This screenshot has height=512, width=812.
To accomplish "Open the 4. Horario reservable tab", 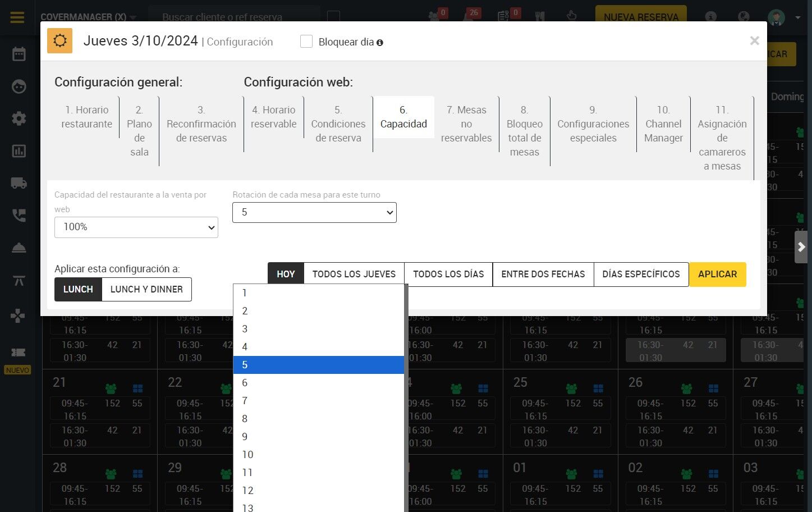I will coord(274,117).
